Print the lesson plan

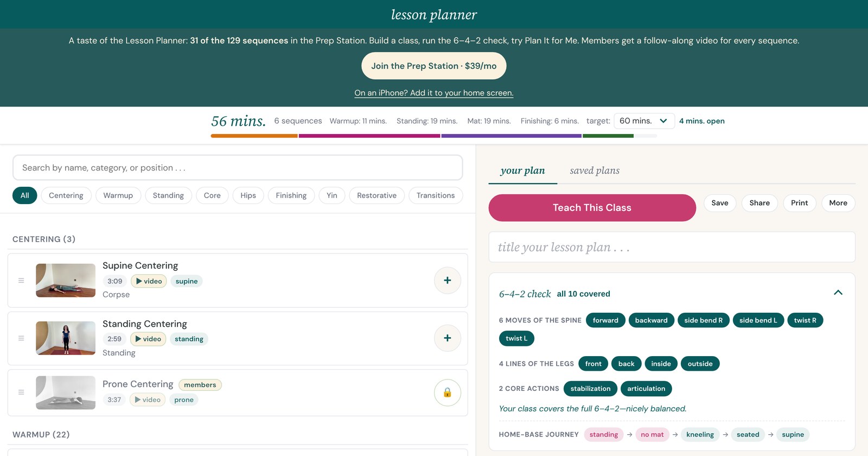[800, 203]
